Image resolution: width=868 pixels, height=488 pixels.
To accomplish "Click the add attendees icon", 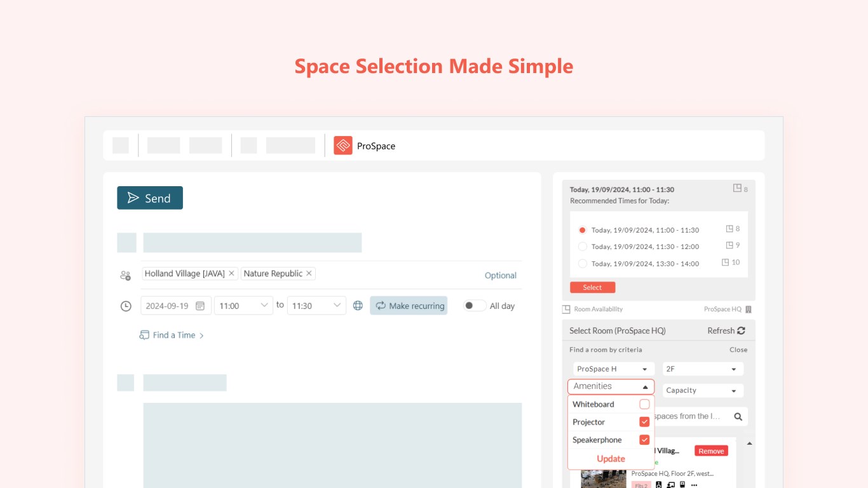I will point(126,275).
